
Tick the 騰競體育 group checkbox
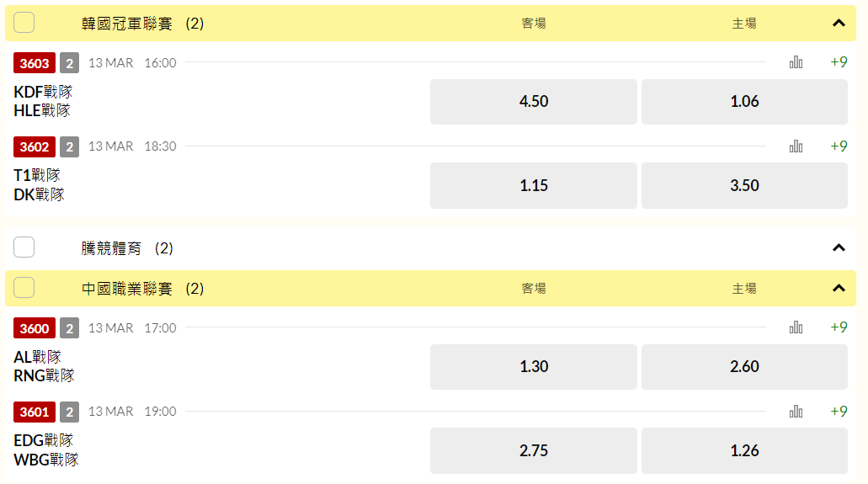coord(24,247)
